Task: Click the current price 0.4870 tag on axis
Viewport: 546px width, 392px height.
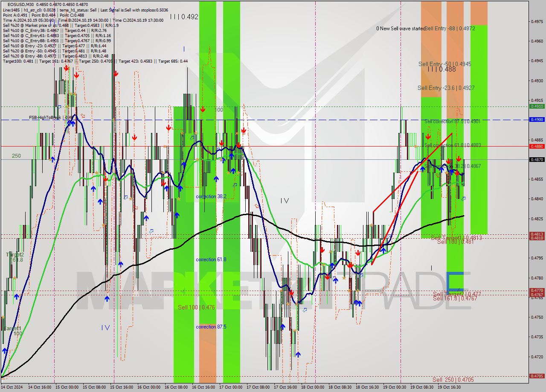Action: click(537, 159)
